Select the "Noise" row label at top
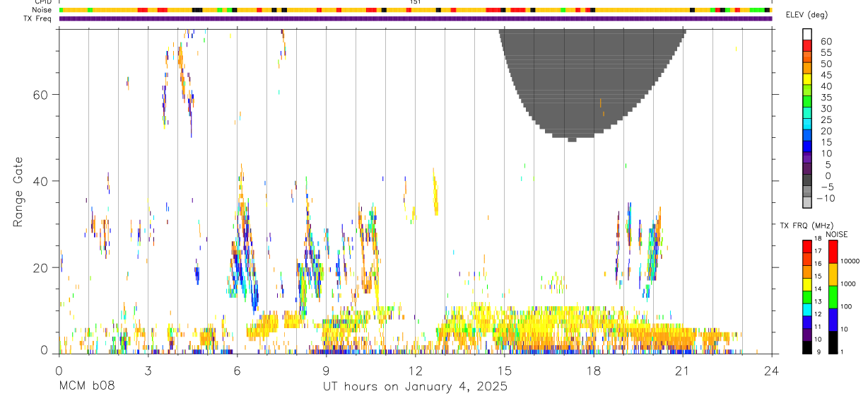This screenshot has height=401, width=868. click(x=42, y=10)
